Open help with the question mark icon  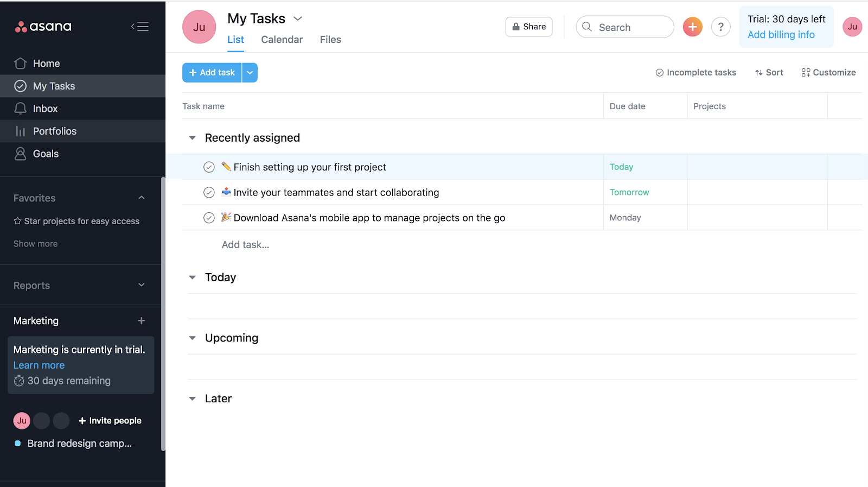click(721, 27)
